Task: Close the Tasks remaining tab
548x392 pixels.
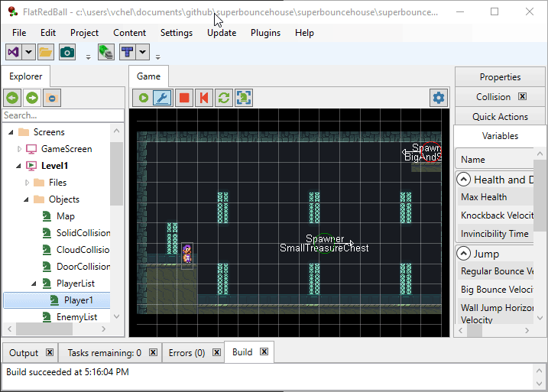Action: [153, 352]
